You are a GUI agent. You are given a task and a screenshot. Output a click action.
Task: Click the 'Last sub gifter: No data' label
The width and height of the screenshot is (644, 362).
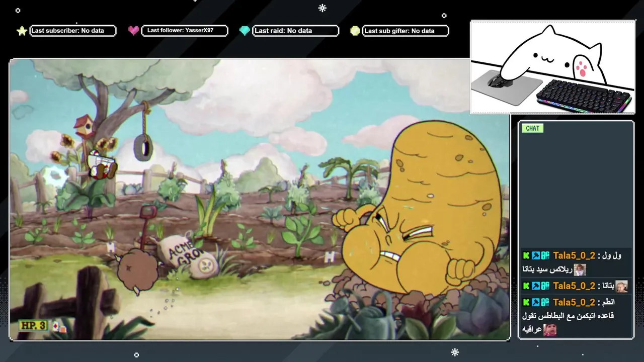[x=399, y=31]
